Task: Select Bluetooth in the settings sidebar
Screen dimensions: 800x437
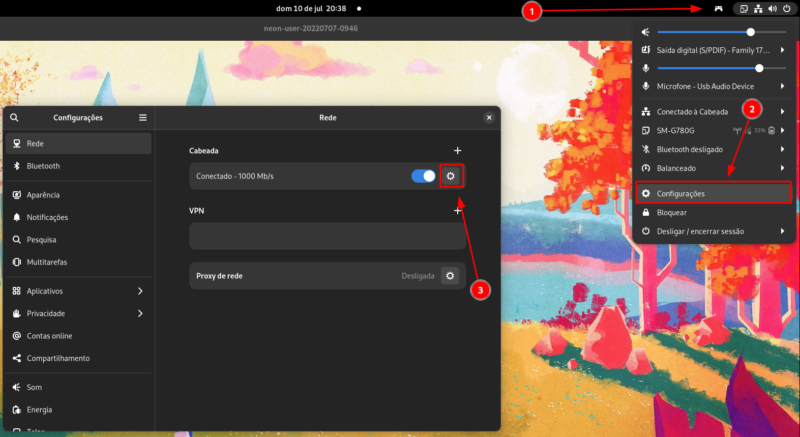Action: pyautogui.click(x=43, y=166)
